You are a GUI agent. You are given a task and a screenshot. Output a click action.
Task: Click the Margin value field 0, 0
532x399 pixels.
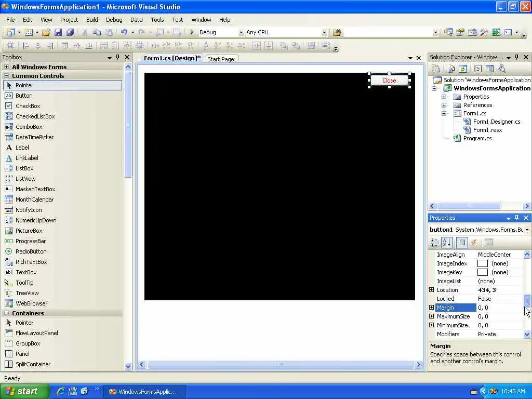coord(499,308)
